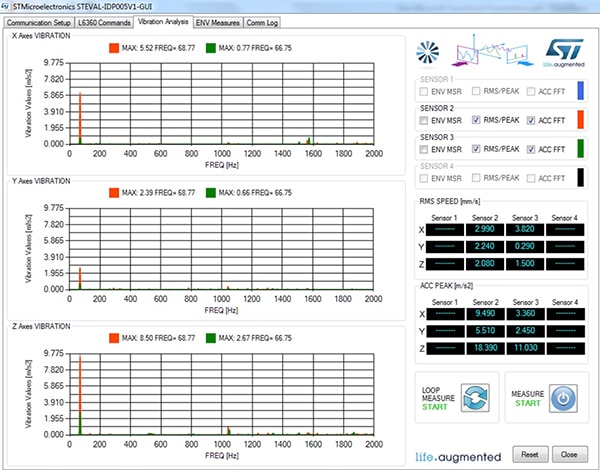
Task: Click the orange Sensor 2 color swatch
Action: (580, 121)
